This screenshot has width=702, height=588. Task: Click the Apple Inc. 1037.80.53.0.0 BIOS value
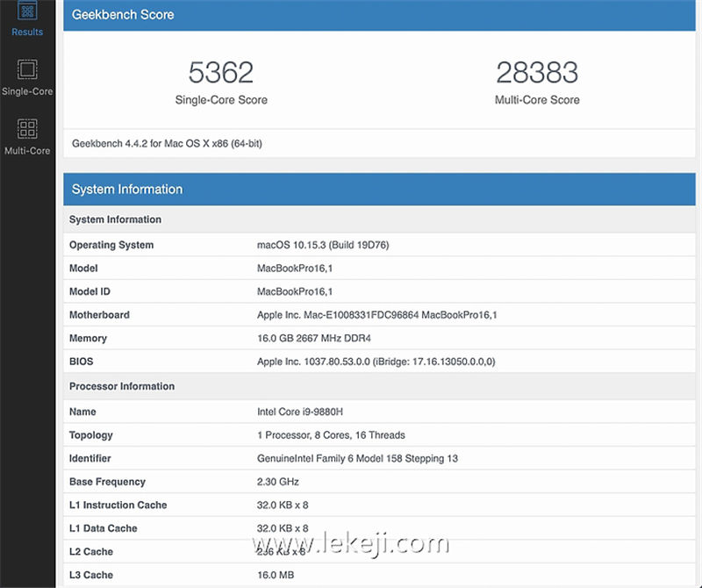pyautogui.click(x=376, y=362)
